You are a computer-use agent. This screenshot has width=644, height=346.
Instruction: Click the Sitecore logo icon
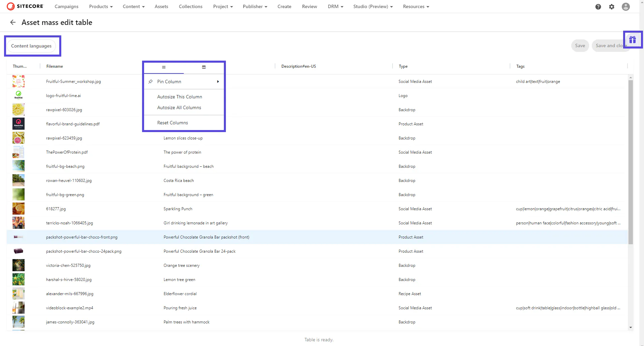11,6
